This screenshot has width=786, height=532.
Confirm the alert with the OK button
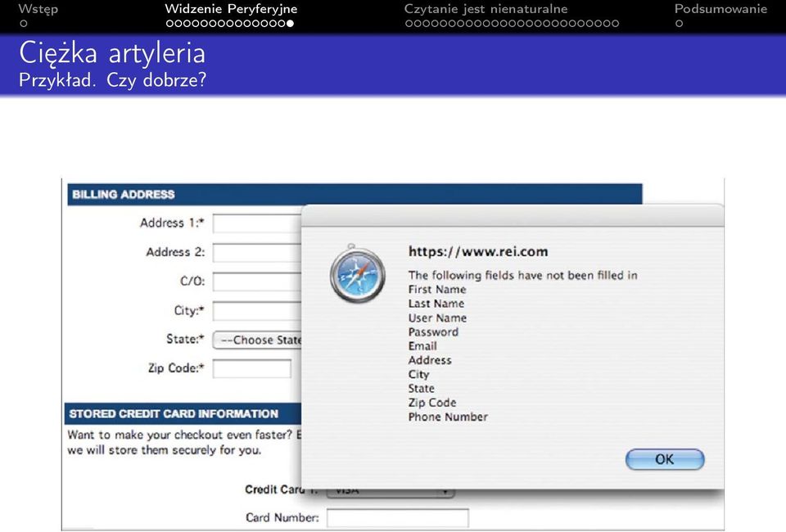pyautogui.click(x=665, y=459)
